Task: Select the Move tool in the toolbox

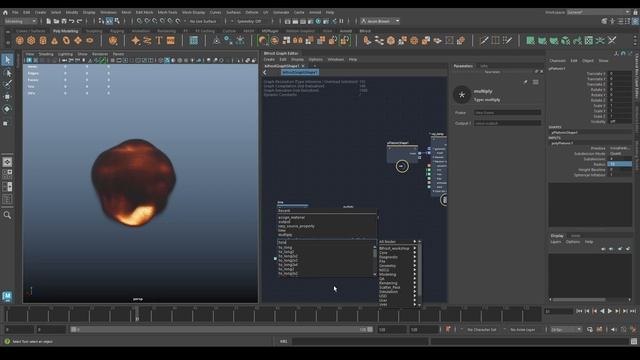Action: (7, 97)
